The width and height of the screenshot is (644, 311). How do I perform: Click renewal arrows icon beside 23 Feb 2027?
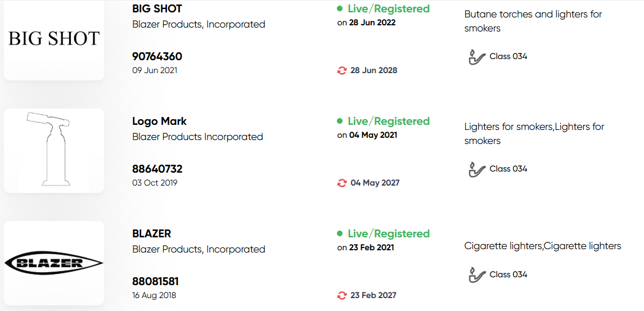(x=342, y=295)
